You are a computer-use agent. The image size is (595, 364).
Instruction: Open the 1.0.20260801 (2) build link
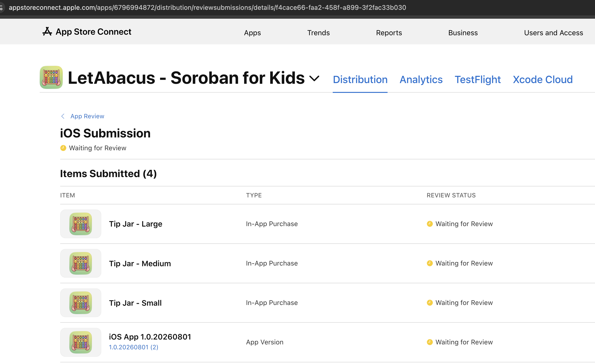pyautogui.click(x=133, y=347)
